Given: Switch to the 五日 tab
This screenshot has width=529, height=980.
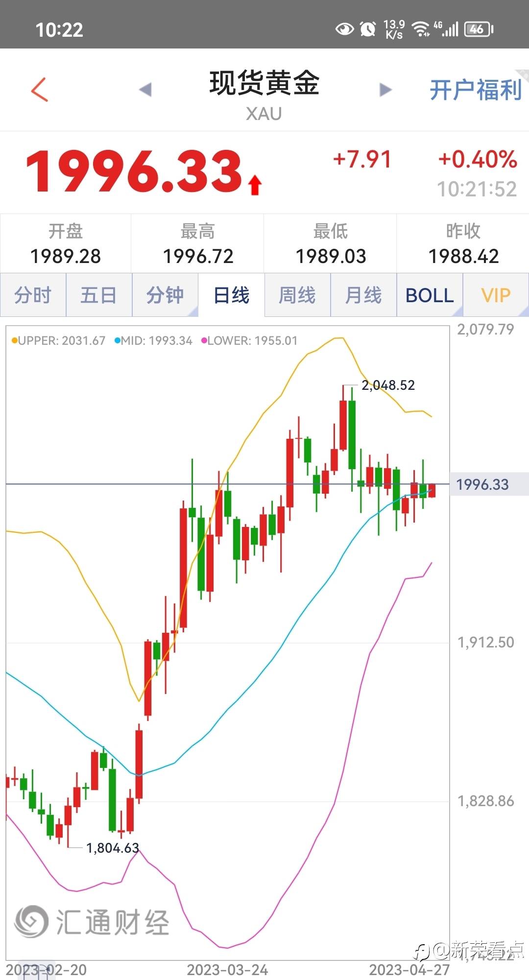Looking at the screenshot, I should point(98,295).
